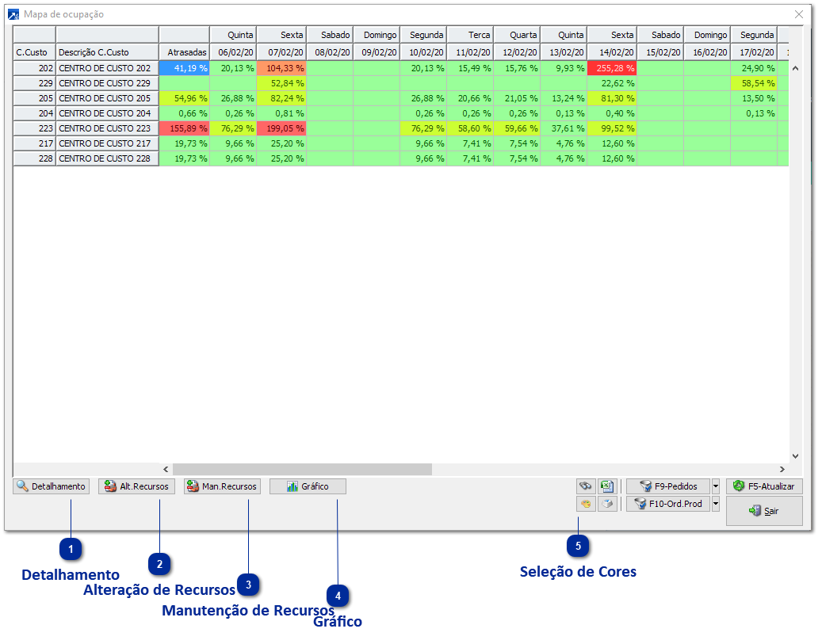This screenshot has width=822, height=644.
Task: Click the 10/02/20 date header
Action: point(423,52)
